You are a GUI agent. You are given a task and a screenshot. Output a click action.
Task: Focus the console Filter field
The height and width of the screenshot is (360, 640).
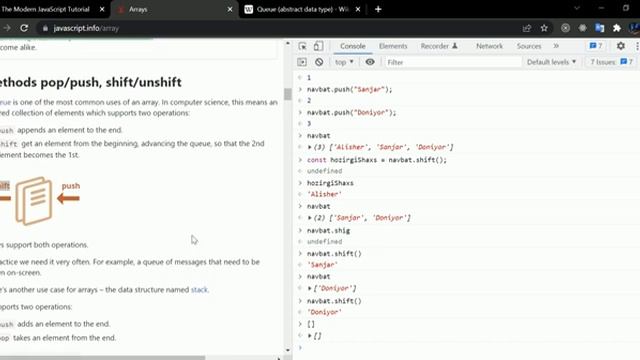click(452, 62)
